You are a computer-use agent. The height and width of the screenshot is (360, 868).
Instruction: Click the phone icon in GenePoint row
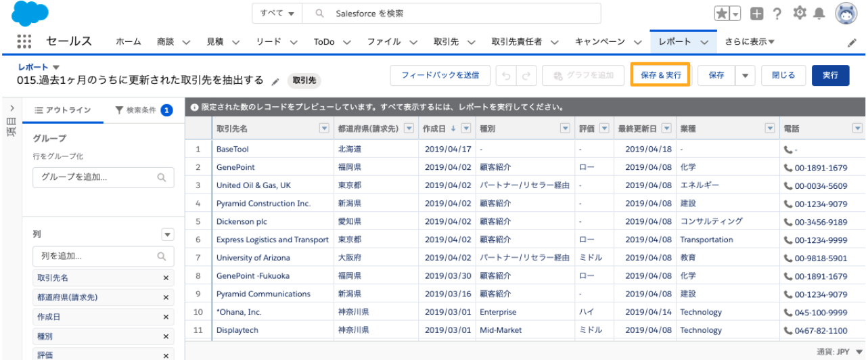[x=788, y=167]
